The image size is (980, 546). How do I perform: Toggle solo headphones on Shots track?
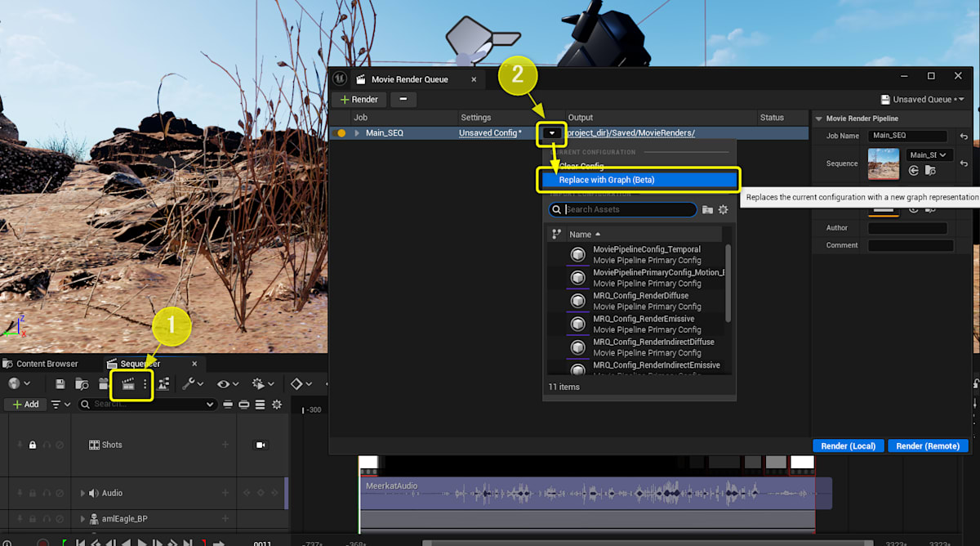(47, 445)
